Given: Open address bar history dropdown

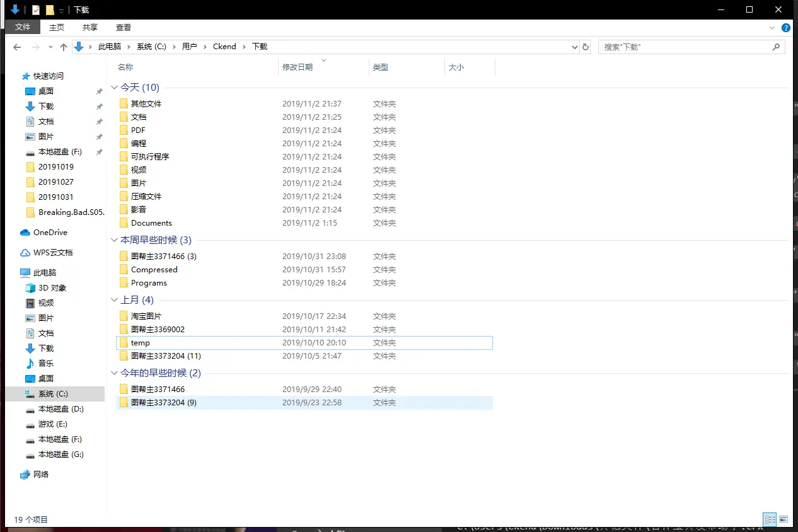Looking at the screenshot, I should click(574, 47).
